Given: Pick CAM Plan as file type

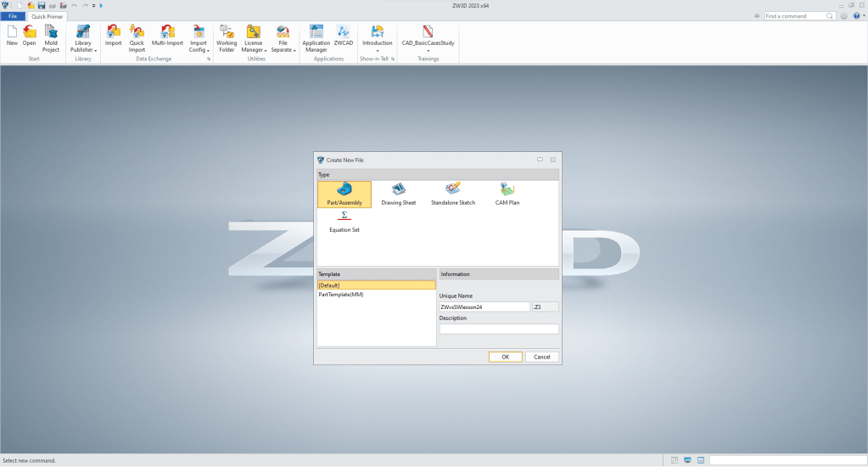Looking at the screenshot, I should click(507, 194).
